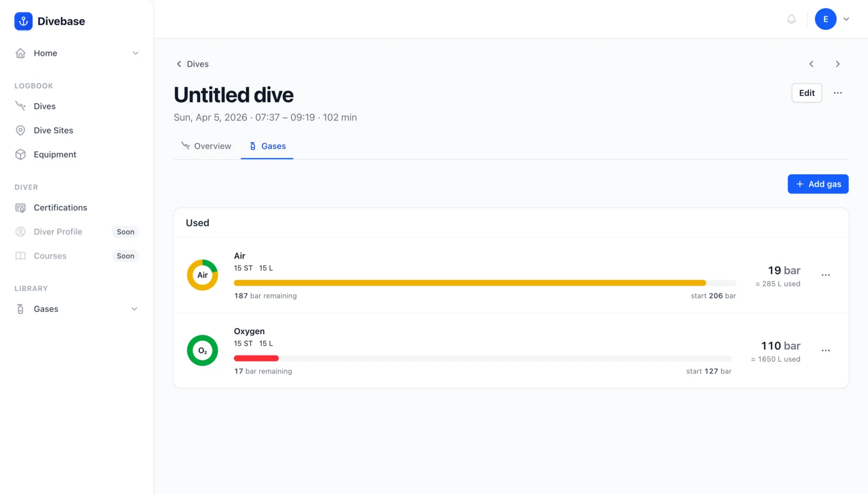Click the Diver Profile person icon

pos(21,232)
